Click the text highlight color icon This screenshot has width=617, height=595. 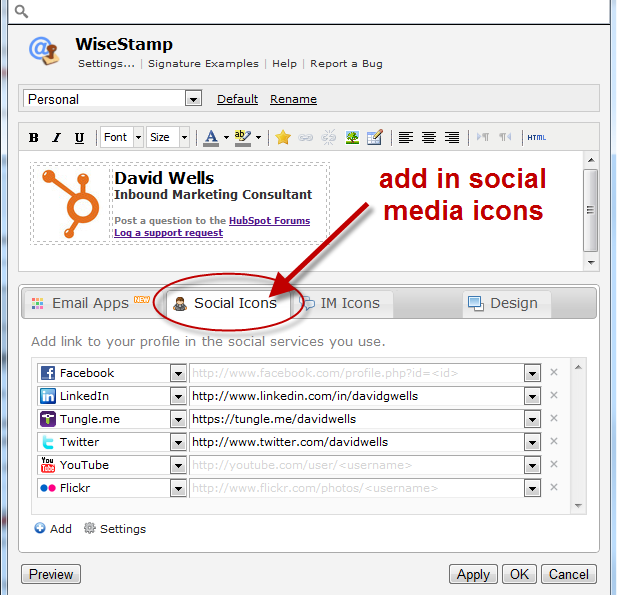click(243, 138)
